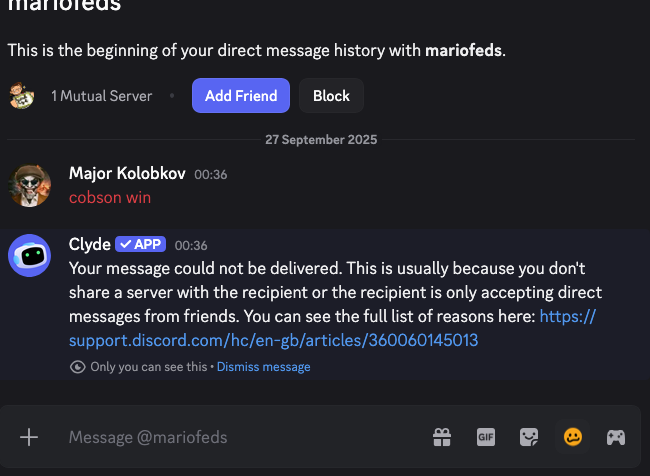Image resolution: width=650 pixels, height=476 pixels.
Task: Select the 'cobson win' message
Action: [110, 197]
